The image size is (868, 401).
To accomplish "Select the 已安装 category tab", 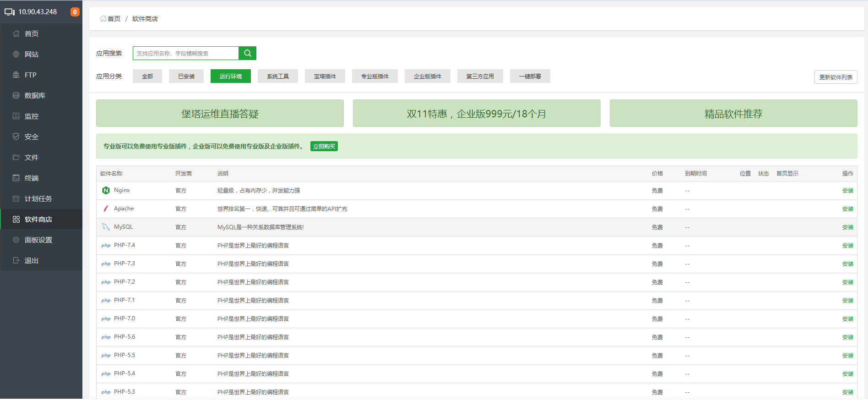I will 186,76.
